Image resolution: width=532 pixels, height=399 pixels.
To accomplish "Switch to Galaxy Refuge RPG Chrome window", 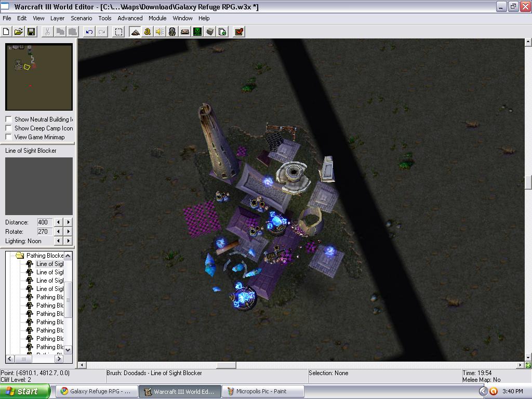I will (97, 392).
